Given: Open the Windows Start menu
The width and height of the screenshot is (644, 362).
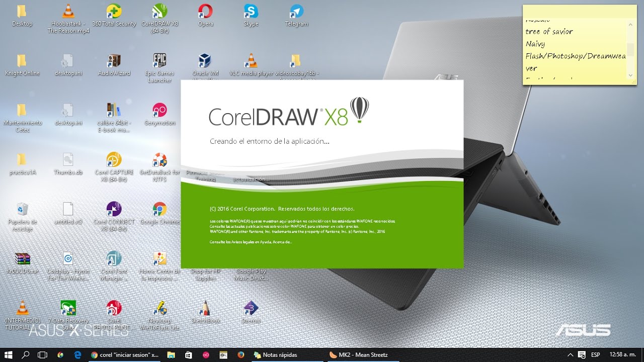Looking at the screenshot, I should [x=10, y=354].
